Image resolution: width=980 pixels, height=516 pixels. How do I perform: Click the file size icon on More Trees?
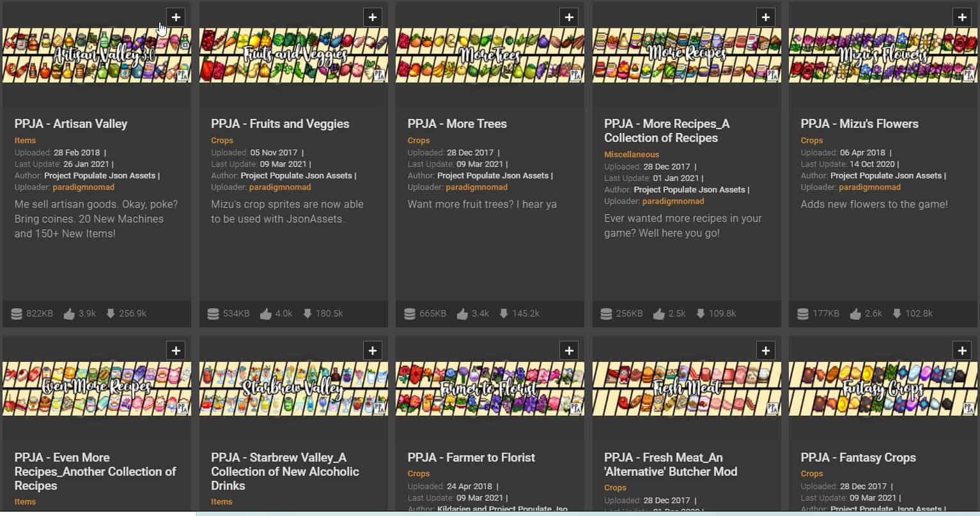coord(410,314)
